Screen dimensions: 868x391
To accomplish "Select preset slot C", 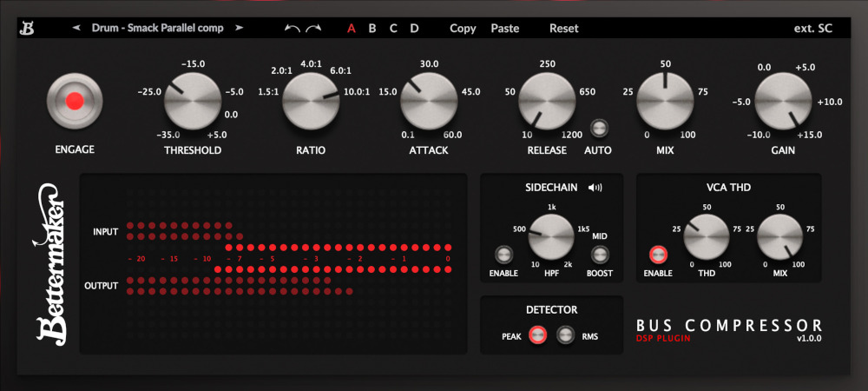I will (x=393, y=29).
